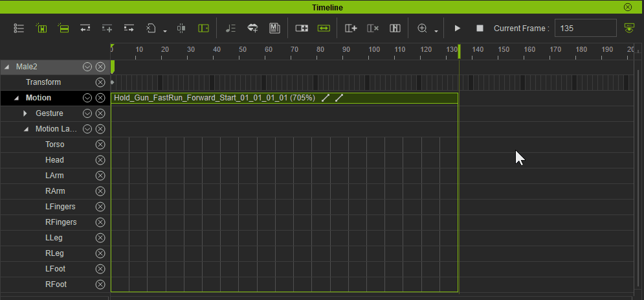Open the dropdown arrow beside the Zoom icon
Screen dimensions: 644x300
(436, 31)
